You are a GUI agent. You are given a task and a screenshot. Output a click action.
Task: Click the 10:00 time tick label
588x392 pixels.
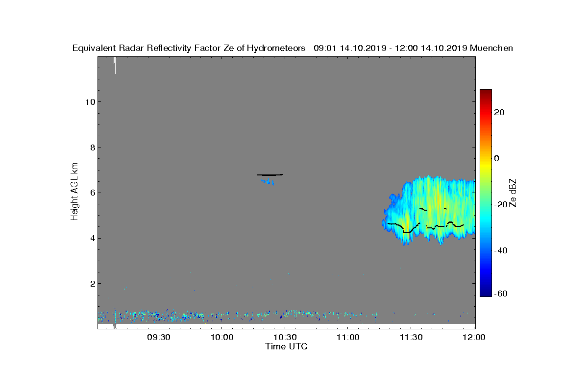[221, 337]
